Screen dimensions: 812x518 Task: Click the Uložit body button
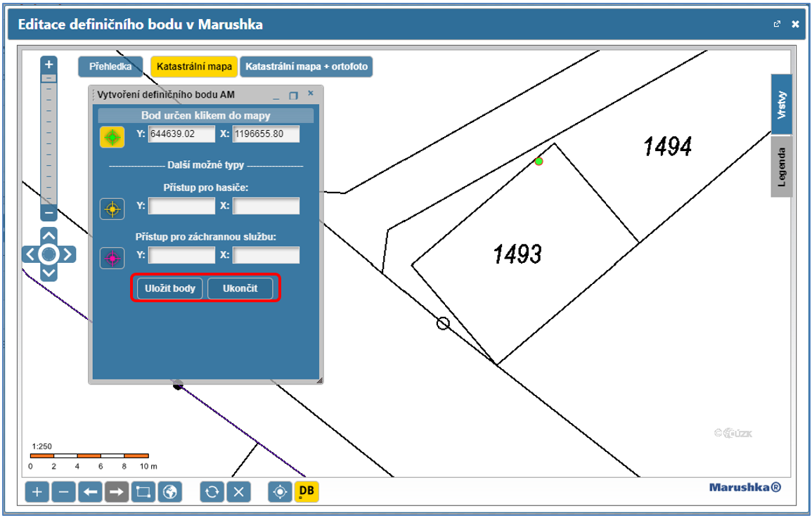click(170, 289)
